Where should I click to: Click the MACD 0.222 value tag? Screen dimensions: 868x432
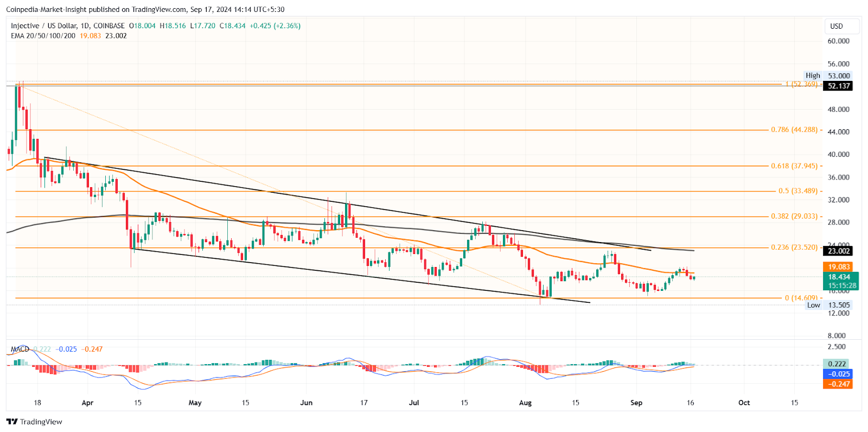pyautogui.click(x=837, y=364)
